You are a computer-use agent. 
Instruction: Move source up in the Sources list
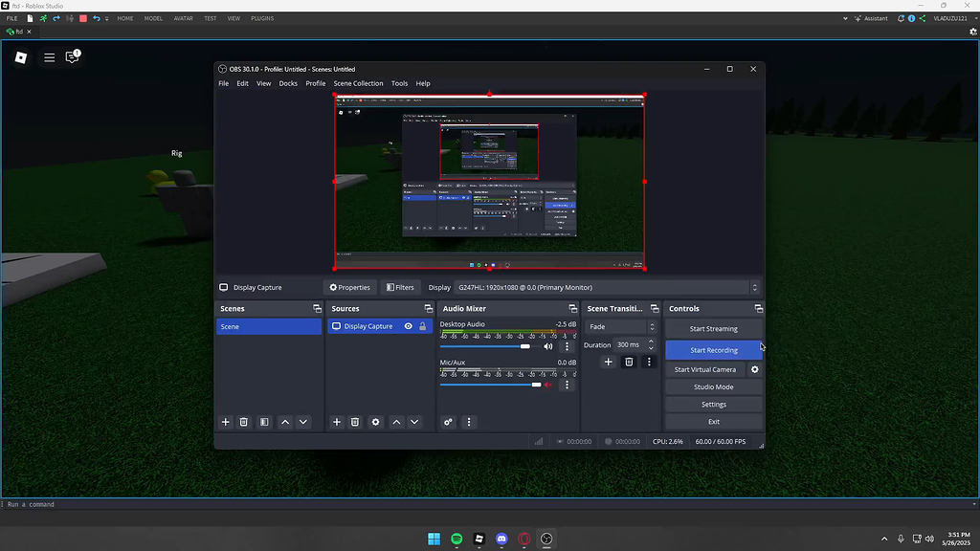(396, 422)
